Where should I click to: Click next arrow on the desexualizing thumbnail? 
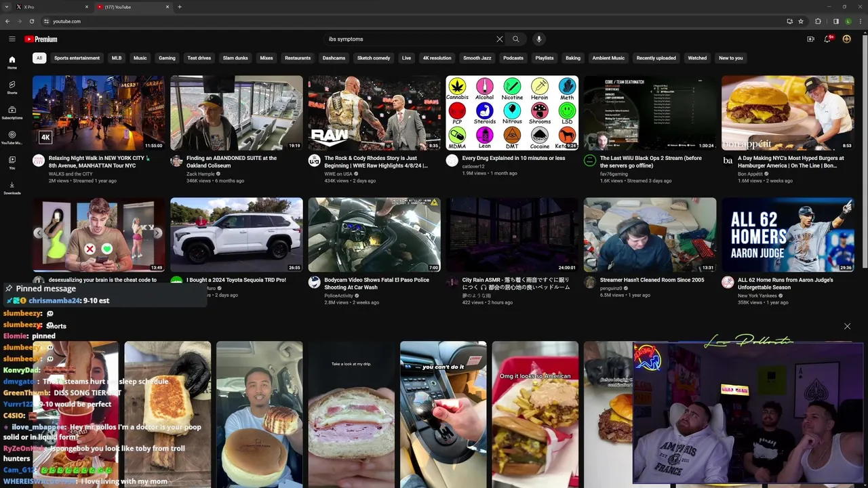pos(157,233)
